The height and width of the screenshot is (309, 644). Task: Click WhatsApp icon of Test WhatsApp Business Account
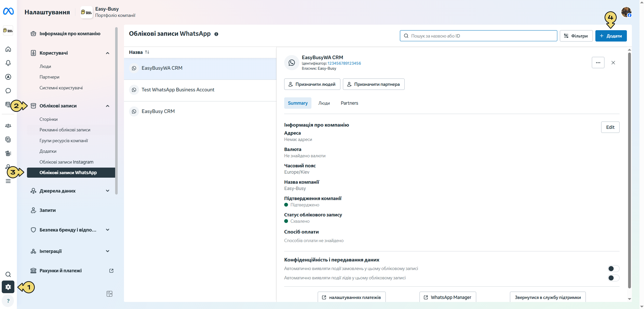coord(134,90)
